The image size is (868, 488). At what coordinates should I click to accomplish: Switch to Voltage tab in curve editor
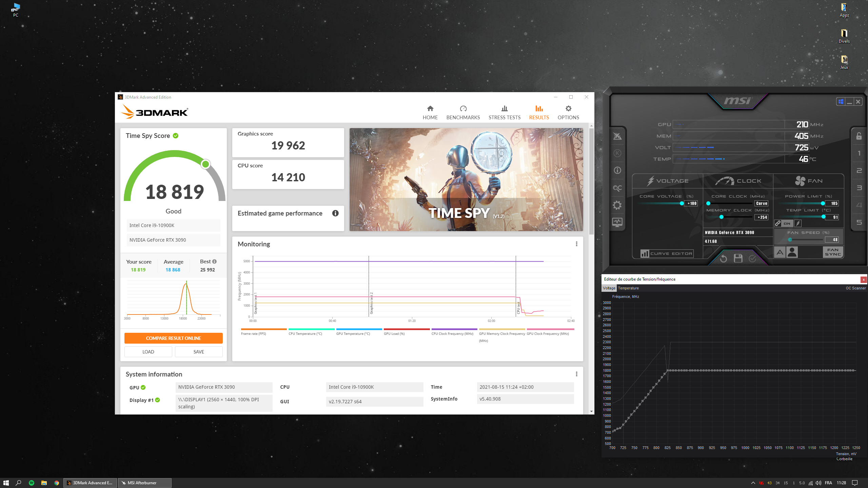coord(609,288)
